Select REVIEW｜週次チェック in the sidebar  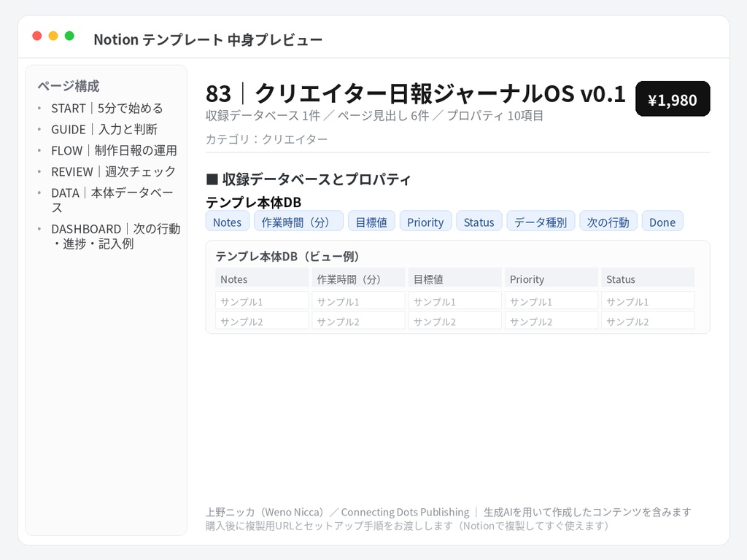113,171
